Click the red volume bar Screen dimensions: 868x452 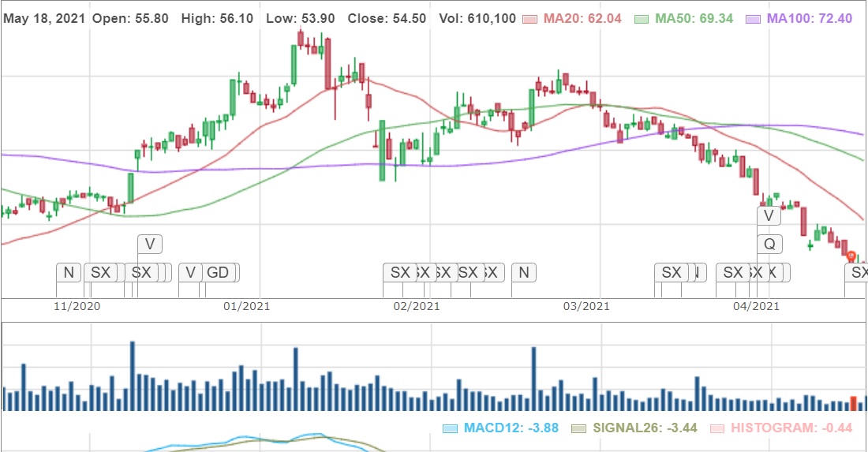coord(852,402)
